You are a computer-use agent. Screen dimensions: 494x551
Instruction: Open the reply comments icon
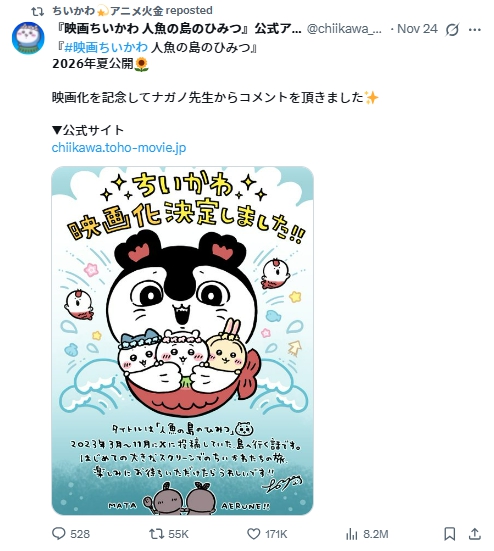coord(59,534)
